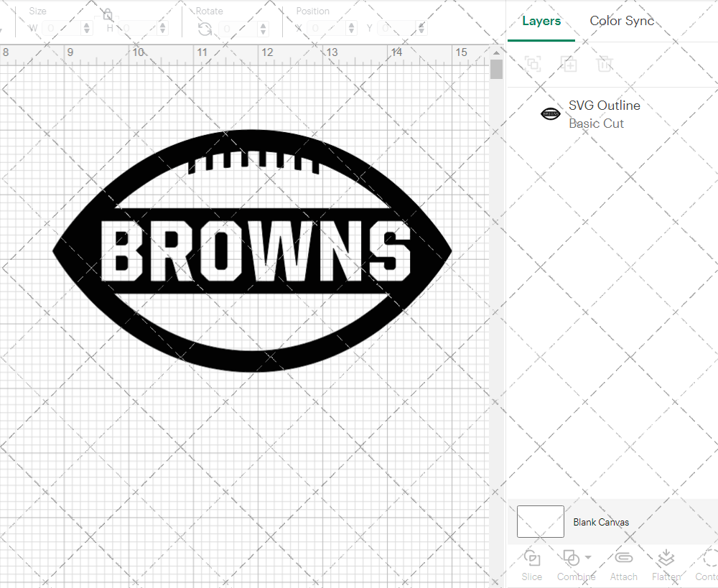Click the Contour tool icon
718x588 pixels.
pos(709,559)
